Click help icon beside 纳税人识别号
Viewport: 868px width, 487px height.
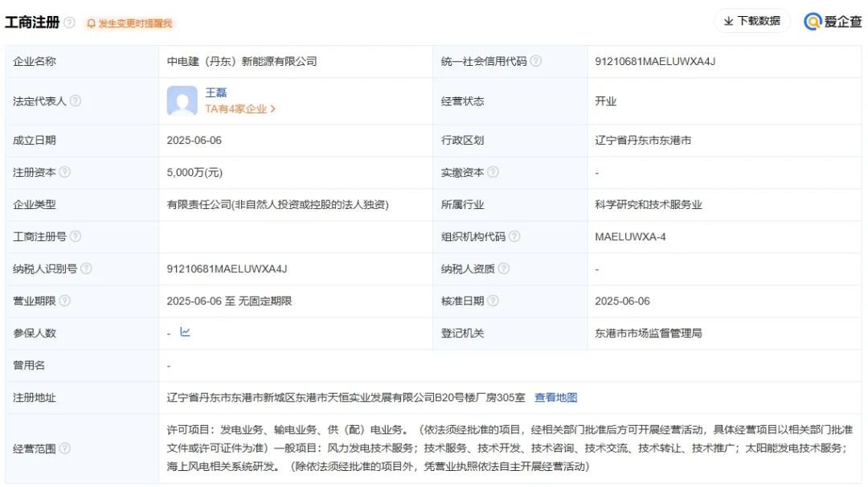[x=86, y=268]
